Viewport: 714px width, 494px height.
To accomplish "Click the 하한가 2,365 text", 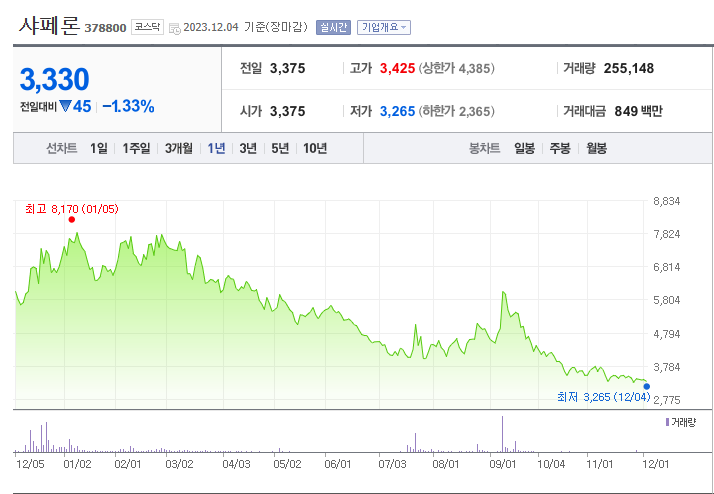I will click(x=456, y=112).
